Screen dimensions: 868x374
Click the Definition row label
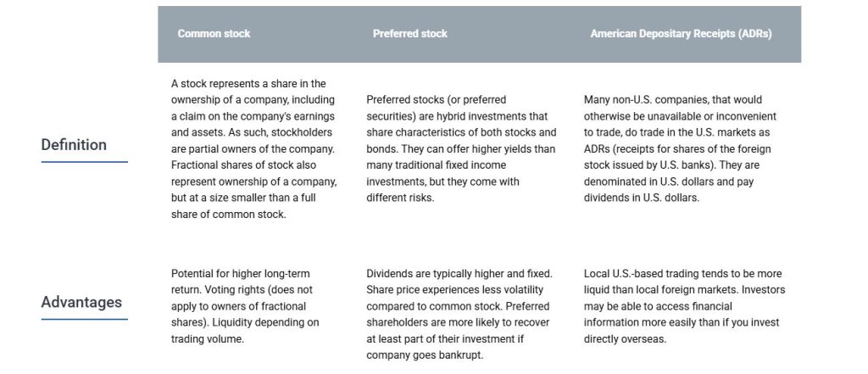74,145
